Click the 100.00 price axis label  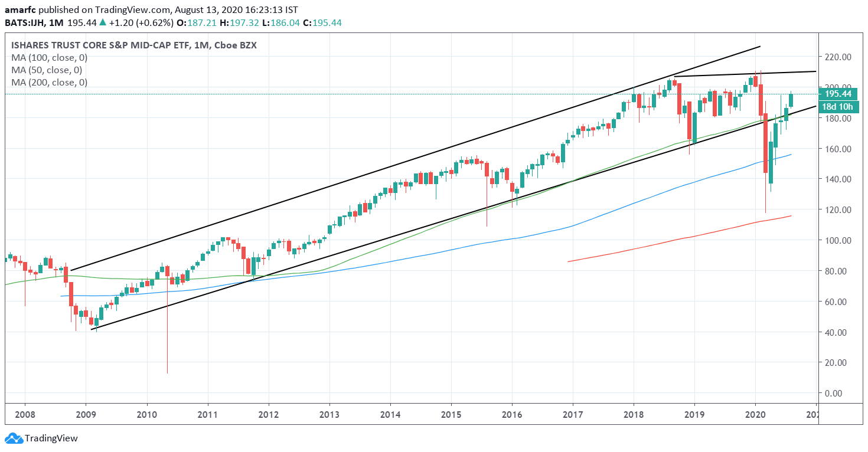(838, 240)
